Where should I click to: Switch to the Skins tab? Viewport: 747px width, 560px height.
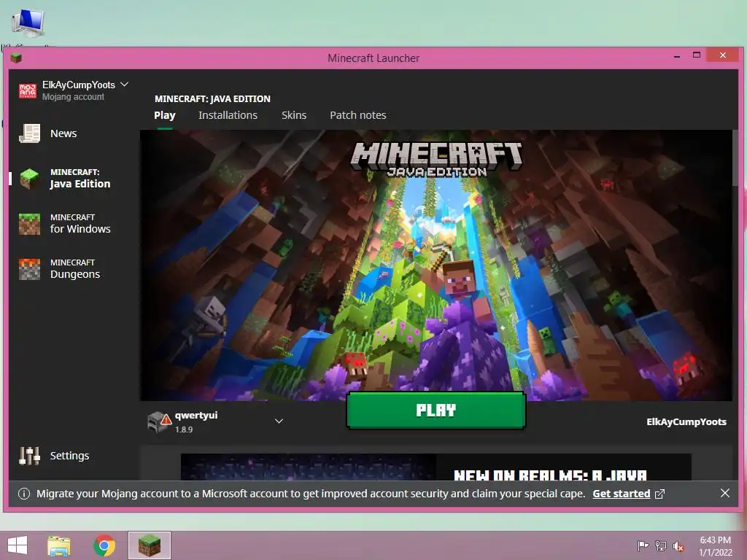(x=294, y=115)
